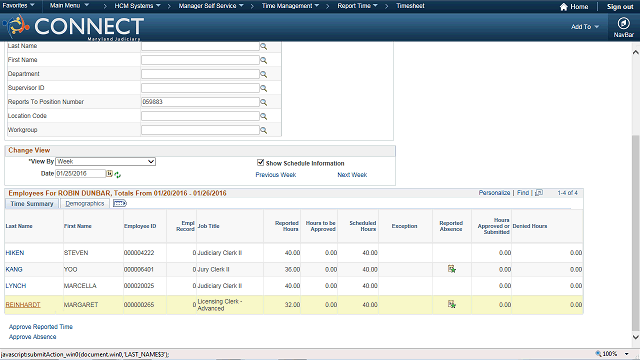Sort by Employee ID column header
This screenshot has height=360, width=640.
tap(140, 226)
